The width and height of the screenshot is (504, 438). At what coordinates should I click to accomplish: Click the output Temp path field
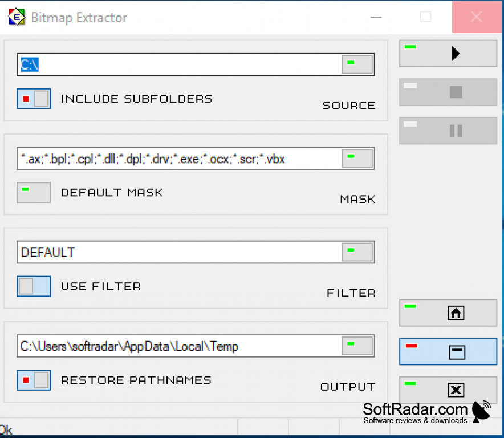pyautogui.click(x=180, y=346)
